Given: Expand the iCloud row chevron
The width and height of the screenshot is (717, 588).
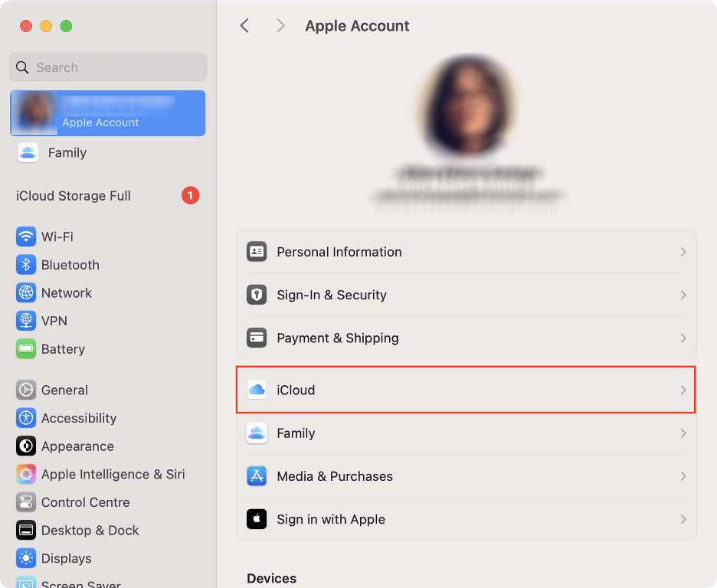Looking at the screenshot, I should (683, 390).
